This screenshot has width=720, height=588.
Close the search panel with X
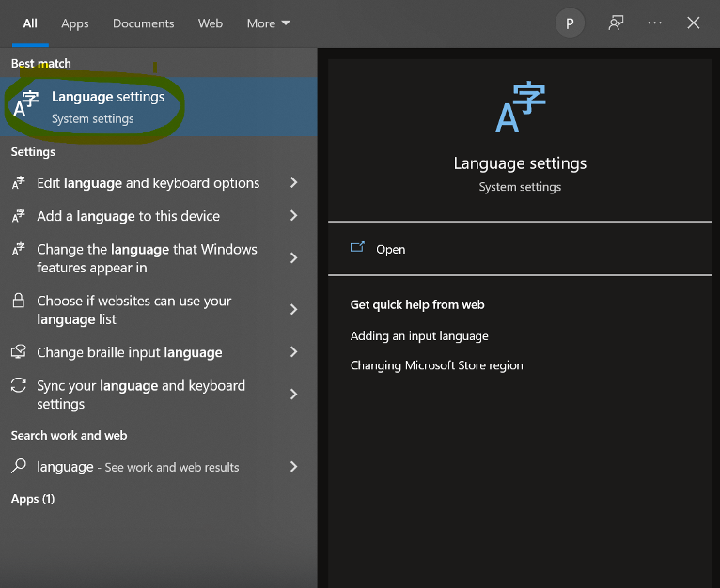pyautogui.click(x=694, y=23)
